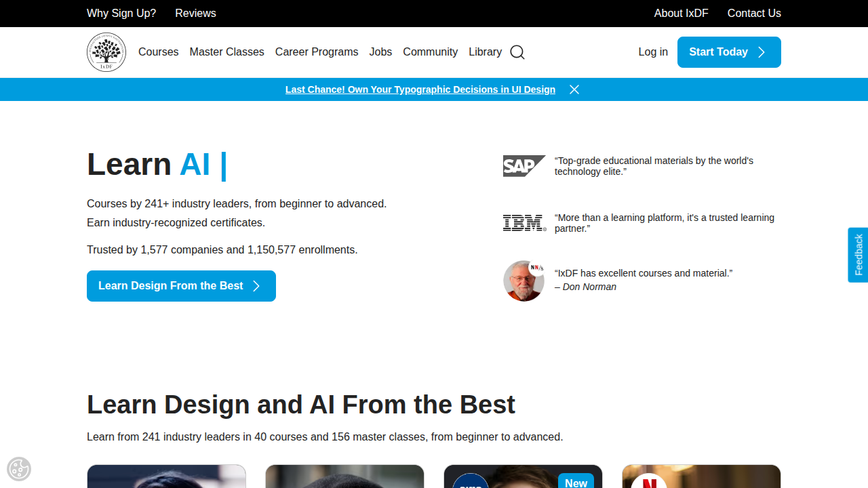This screenshot has height=488, width=868.
Task: Click the IBM testimonial quote text
Action: click(665, 223)
